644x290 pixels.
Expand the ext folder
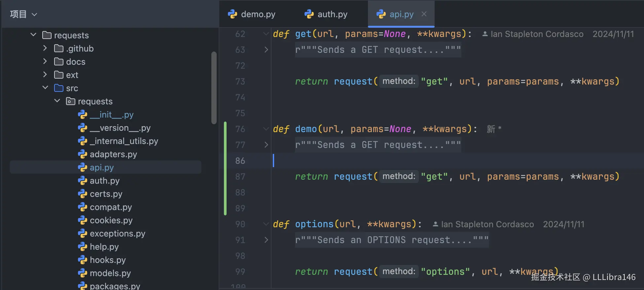click(45, 75)
